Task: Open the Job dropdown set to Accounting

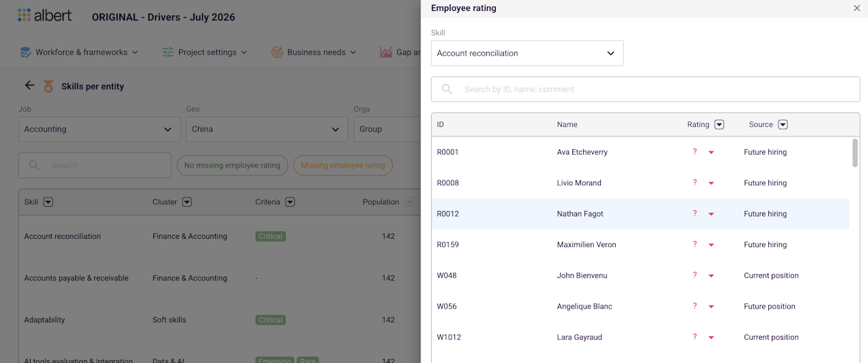Action: [99, 129]
